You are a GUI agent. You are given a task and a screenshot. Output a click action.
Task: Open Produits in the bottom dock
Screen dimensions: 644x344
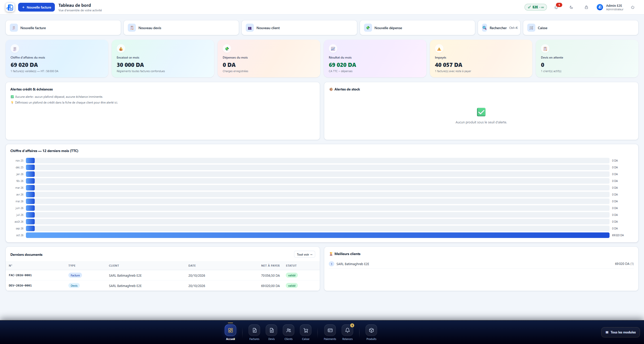pos(371,332)
